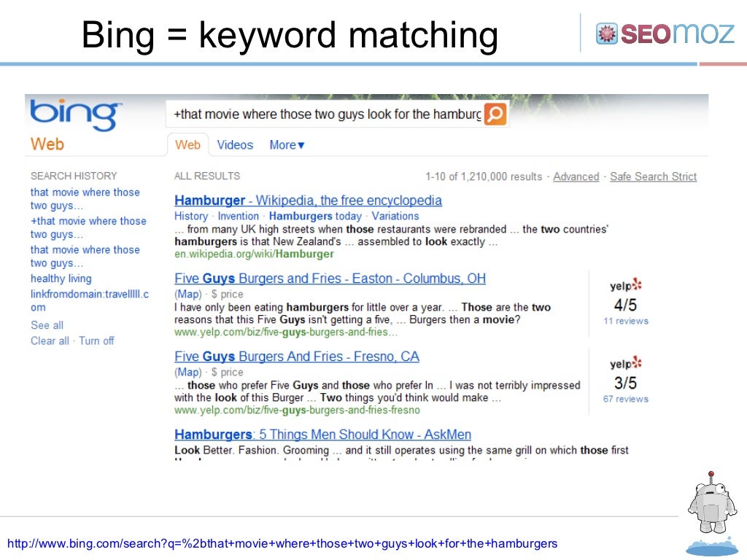Image resolution: width=747 pixels, height=560 pixels.
Task: Click inside the Bing search box
Action: click(x=325, y=114)
